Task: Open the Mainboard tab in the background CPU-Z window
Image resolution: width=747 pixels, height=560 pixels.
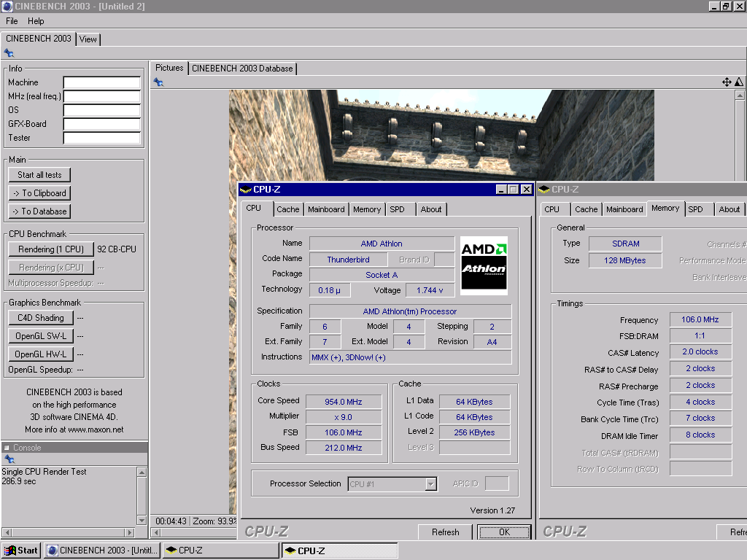Action: 624,209
